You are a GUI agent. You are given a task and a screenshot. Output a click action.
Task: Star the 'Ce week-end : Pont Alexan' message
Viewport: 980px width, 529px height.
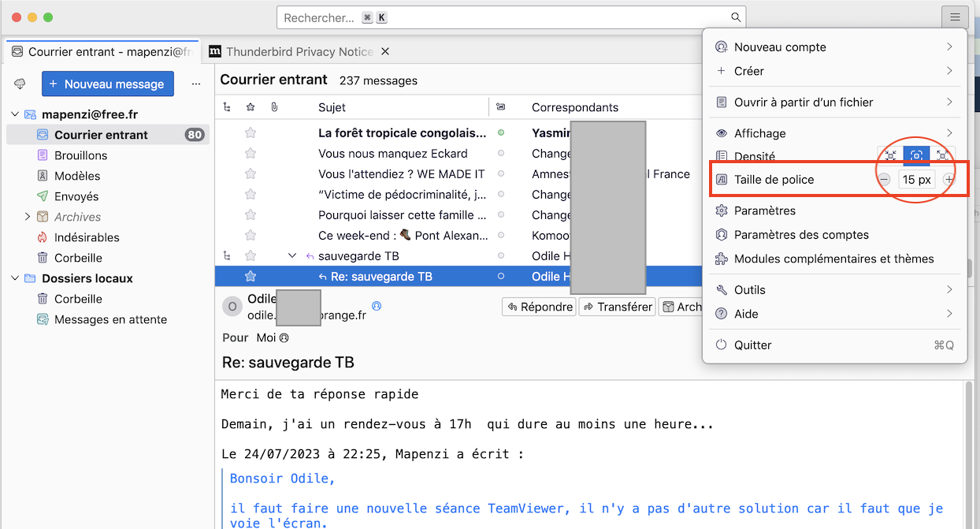pos(251,236)
